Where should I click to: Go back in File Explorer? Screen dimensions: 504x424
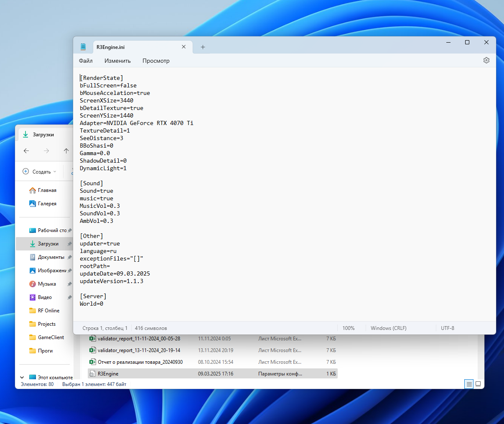[x=26, y=151]
